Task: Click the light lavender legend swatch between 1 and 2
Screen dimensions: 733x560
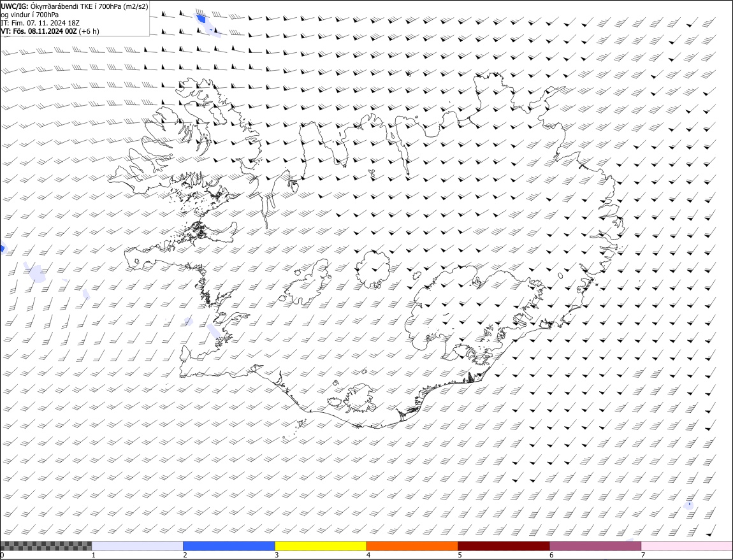Action: [138, 546]
